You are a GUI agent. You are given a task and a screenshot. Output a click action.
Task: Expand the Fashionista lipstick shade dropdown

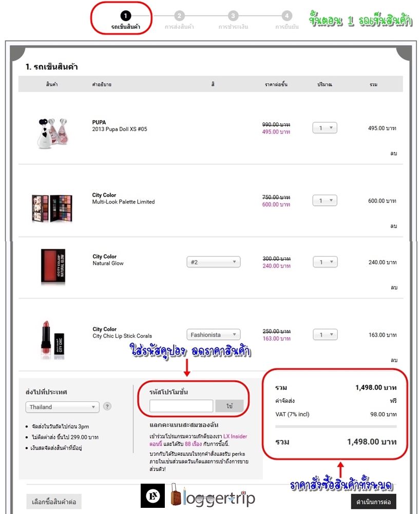(x=214, y=335)
